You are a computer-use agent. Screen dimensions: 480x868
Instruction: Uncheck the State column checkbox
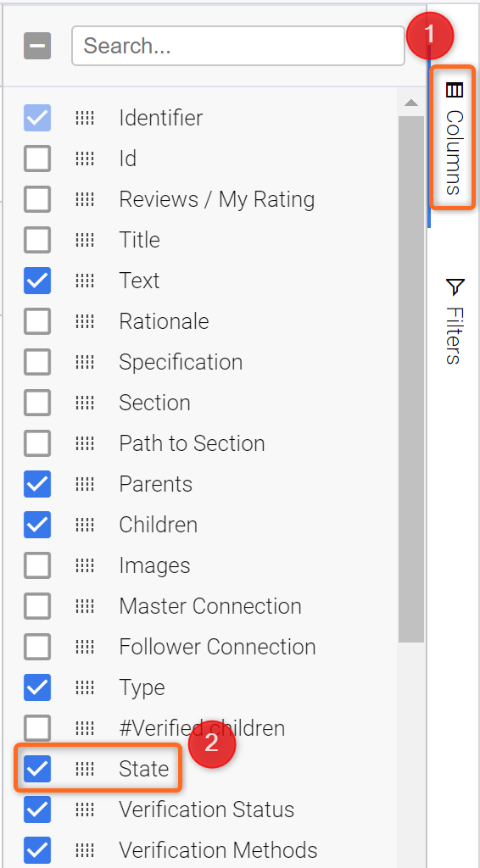pos(37,769)
